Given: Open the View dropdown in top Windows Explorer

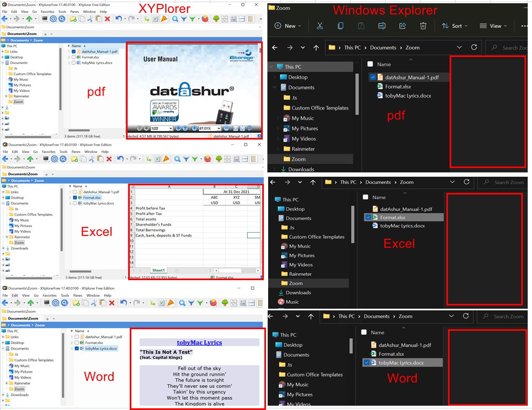Looking at the screenshot, I should coord(493,26).
